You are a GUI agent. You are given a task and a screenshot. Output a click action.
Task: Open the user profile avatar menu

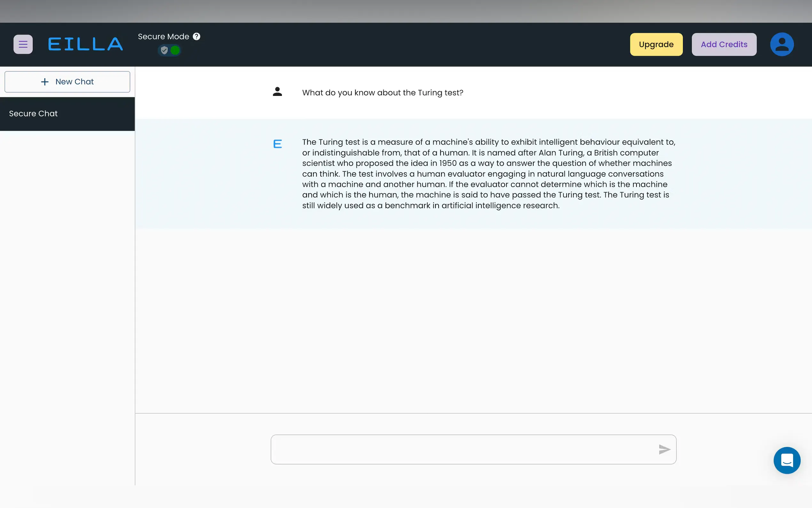point(781,44)
